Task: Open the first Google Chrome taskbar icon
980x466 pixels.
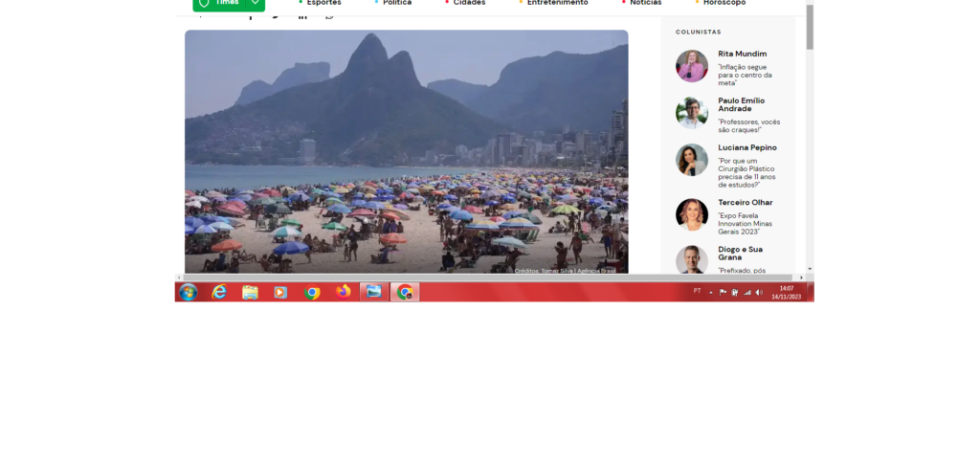Action: pyautogui.click(x=312, y=293)
